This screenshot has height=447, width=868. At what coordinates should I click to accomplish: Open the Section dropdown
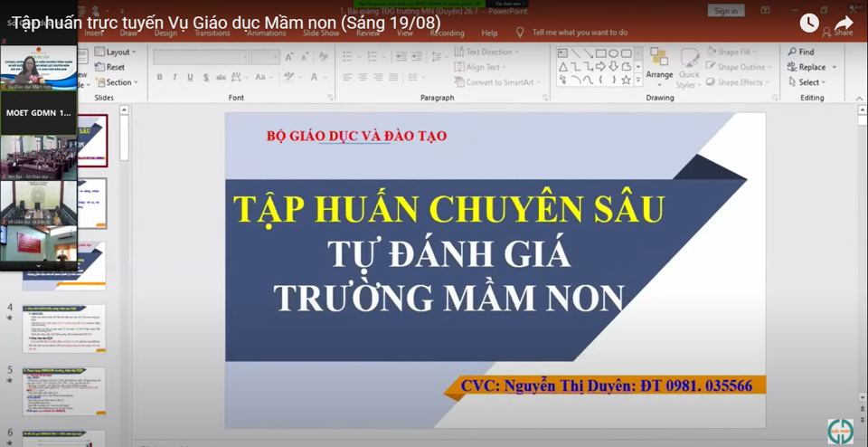pyautogui.click(x=118, y=82)
